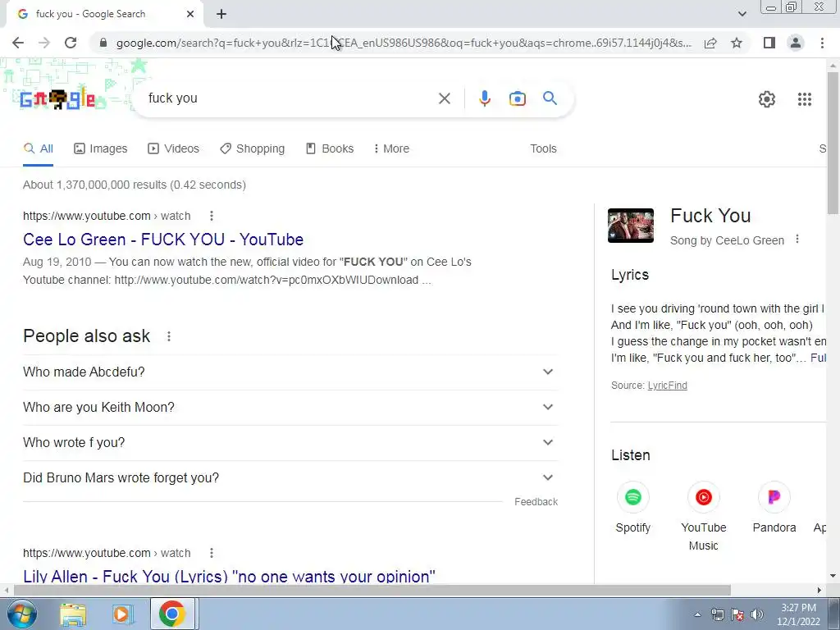Search by image with camera icon
Image resolution: width=840 pixels, height=630 pixels.
[517, 98]
